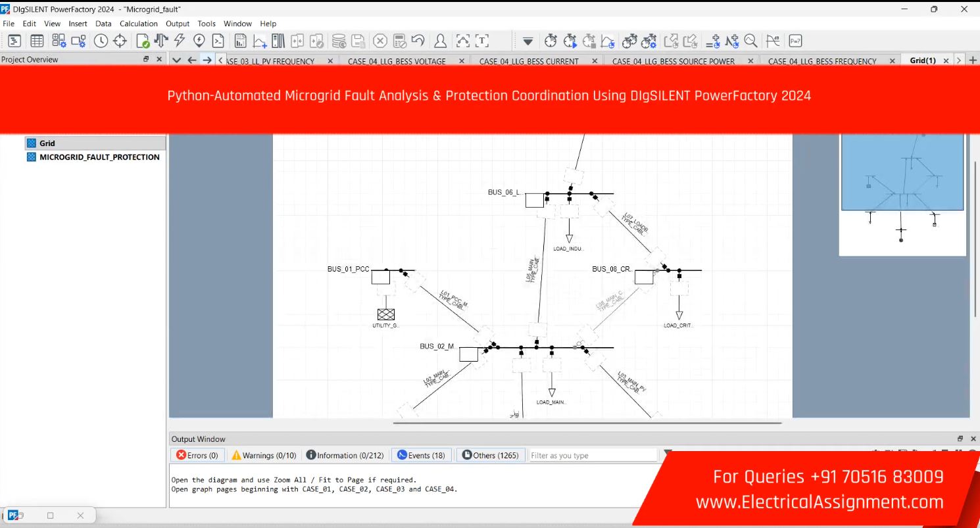Viewport: 980px width, 528px height.
Task: Undock the Output Window panel
Action: tap(960, 439)
